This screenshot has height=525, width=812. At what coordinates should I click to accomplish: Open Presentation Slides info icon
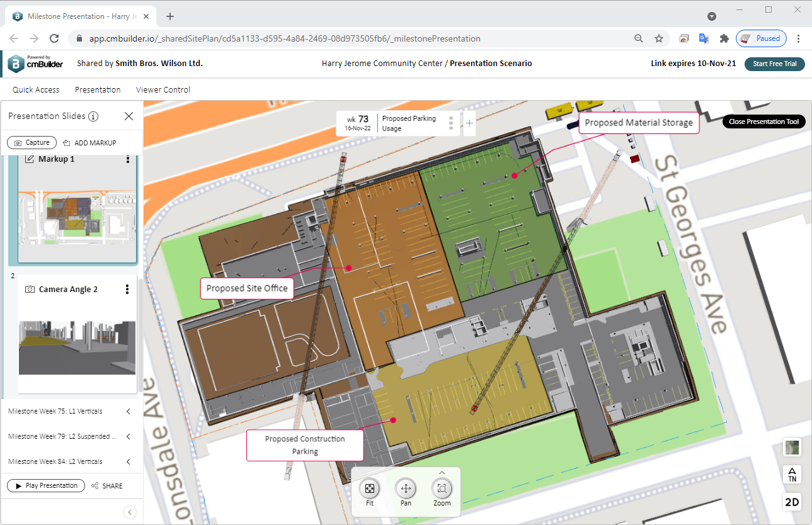tap(93, 116)
